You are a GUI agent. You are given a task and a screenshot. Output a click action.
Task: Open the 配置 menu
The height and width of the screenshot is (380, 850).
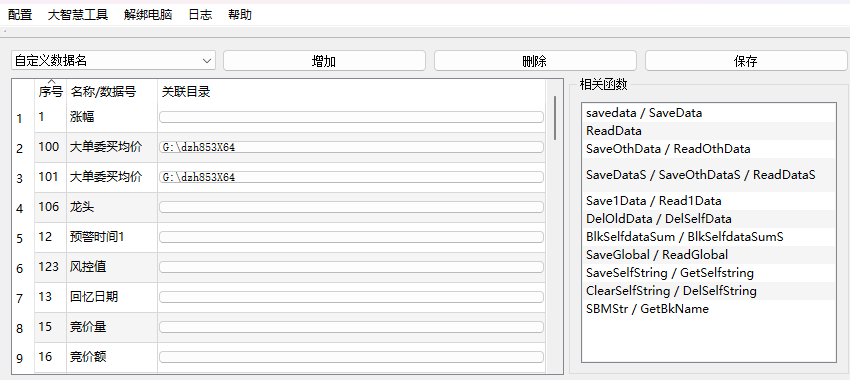click(20, 15)
